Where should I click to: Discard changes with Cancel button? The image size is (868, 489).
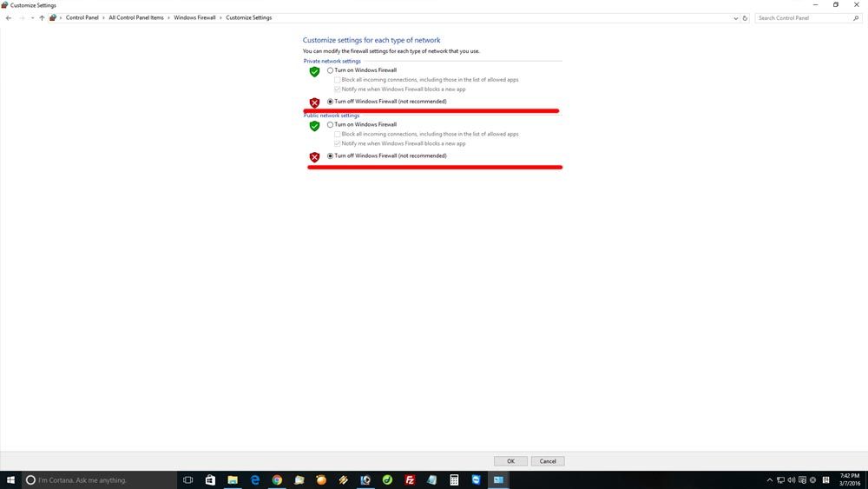548,460
